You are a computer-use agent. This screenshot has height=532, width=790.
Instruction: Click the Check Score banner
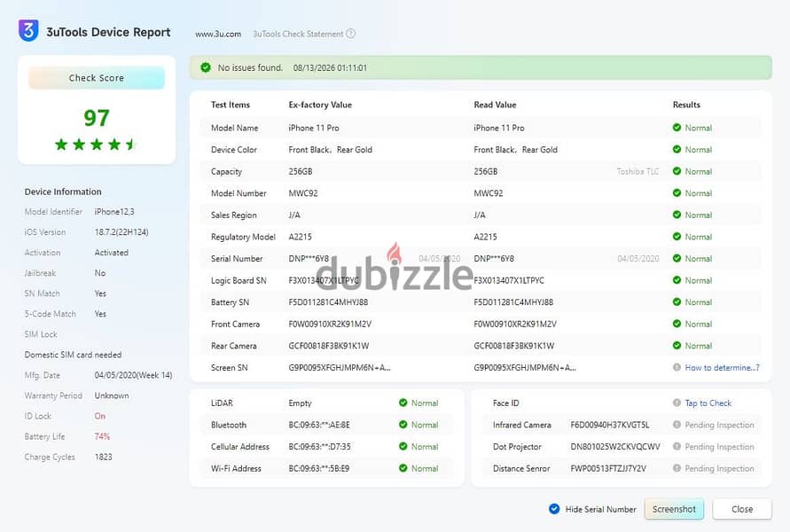[97, 78]
